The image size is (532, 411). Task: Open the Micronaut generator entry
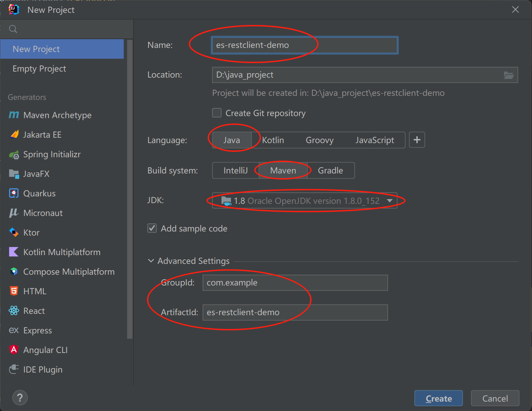pyautogui.click(x=62, y=213)
